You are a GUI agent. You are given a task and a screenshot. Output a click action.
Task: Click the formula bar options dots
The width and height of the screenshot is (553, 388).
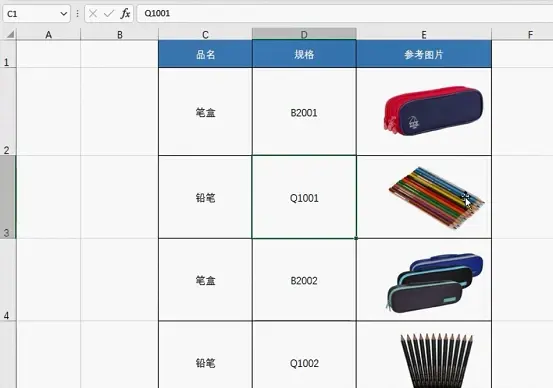point(77,14)
